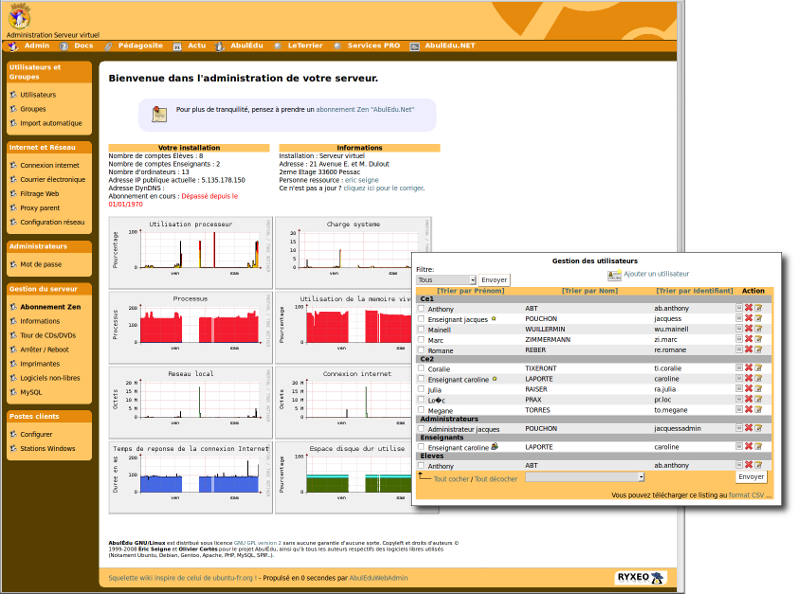The image size is (800, 595).
Task: Sort list by 'Trier par Nom'
Action: [x=590, y=291]
